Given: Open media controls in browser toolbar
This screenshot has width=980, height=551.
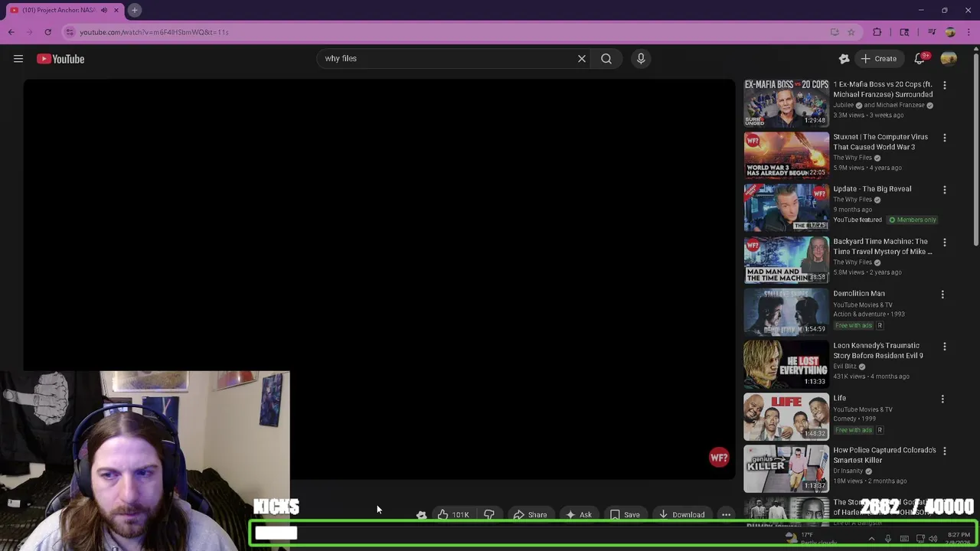Looking at the screenshot, I should (x=931, y=32).
